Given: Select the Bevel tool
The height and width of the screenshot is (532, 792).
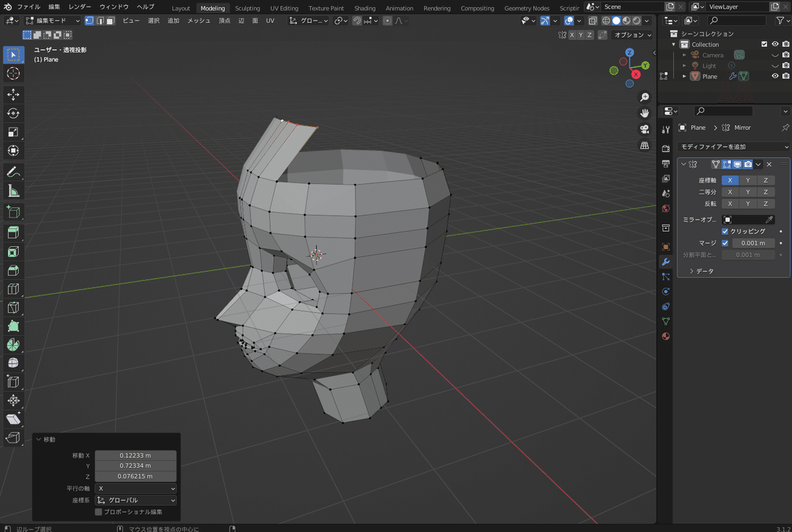Looking at the screenshot, I should pos(13,271).
